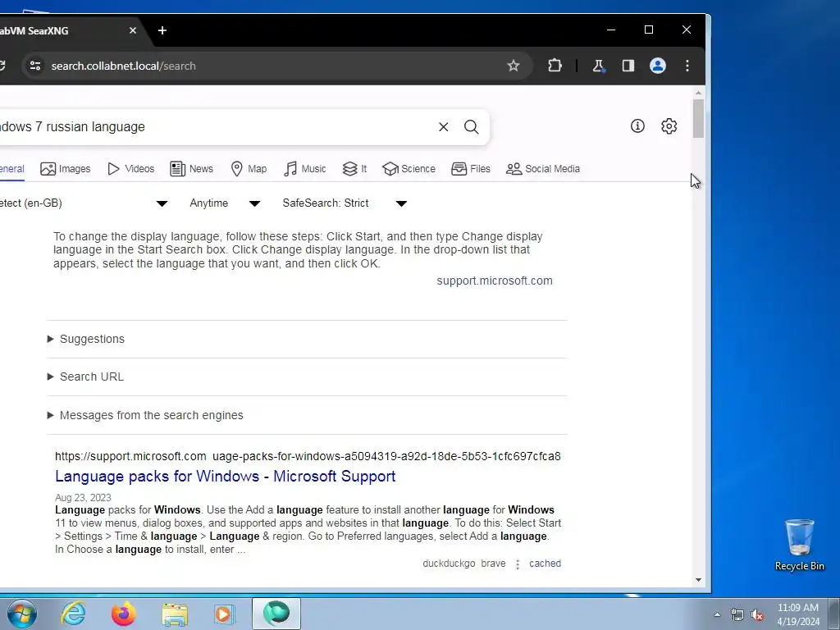Switch to the Music category
The image size is (840, 630).
(x=305, y=169)
